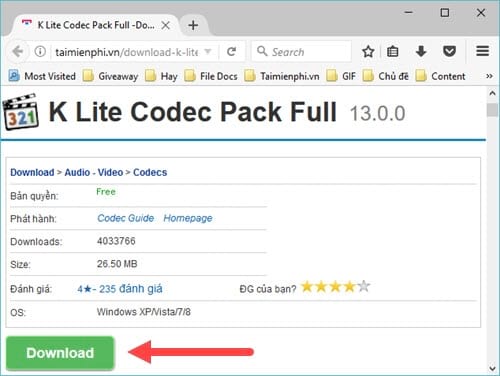The width and height of the screenshot is (500, 376).
Task: Click the Pocket icon in toolbar
Action: tap(449, 51)
